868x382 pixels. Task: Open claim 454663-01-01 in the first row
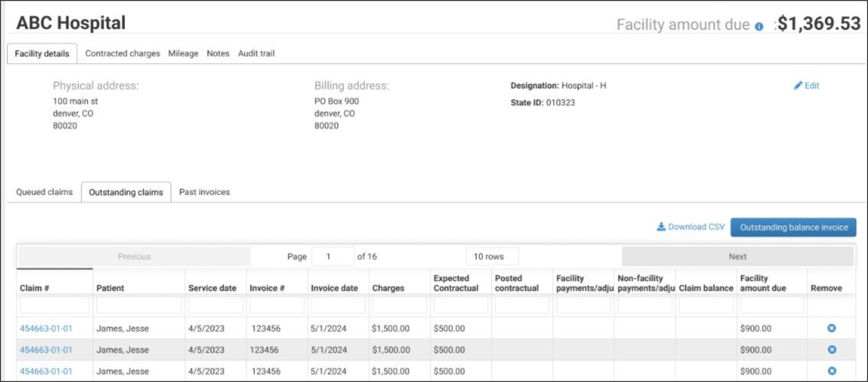46,329
